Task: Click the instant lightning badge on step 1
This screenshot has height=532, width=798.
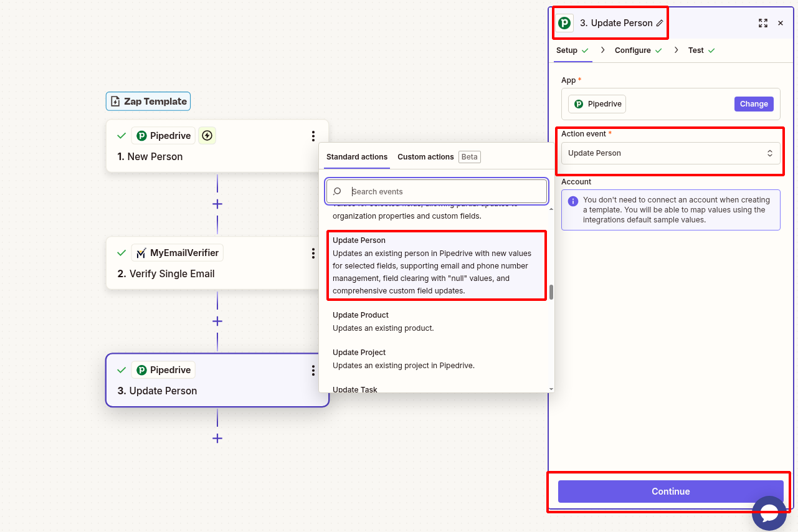Action: coord(207,135)
